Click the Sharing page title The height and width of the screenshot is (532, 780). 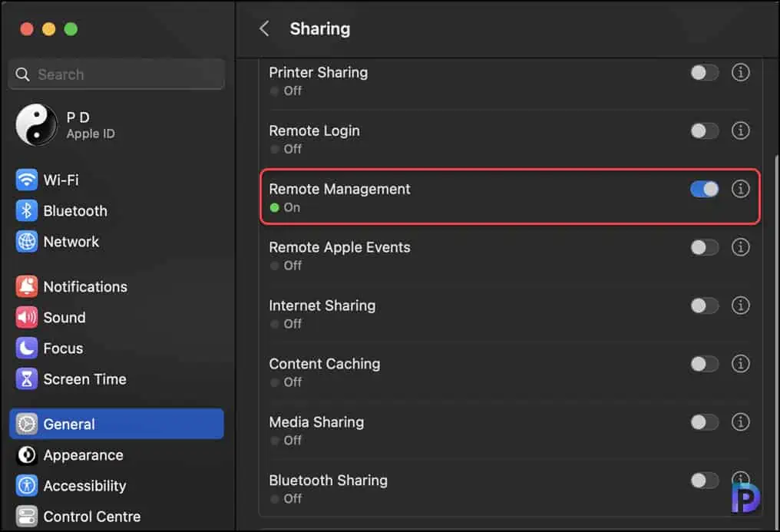point(320,29)
